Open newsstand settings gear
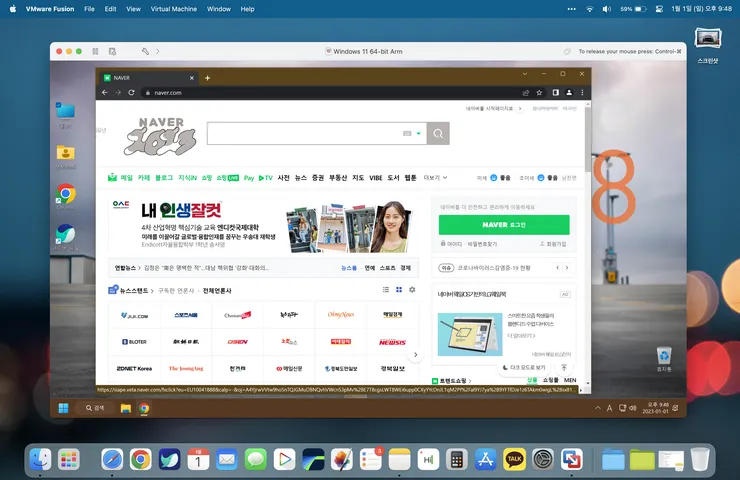The height and width of the screenshot is (480, 740). pyautogui.click(x=412, y=289)
